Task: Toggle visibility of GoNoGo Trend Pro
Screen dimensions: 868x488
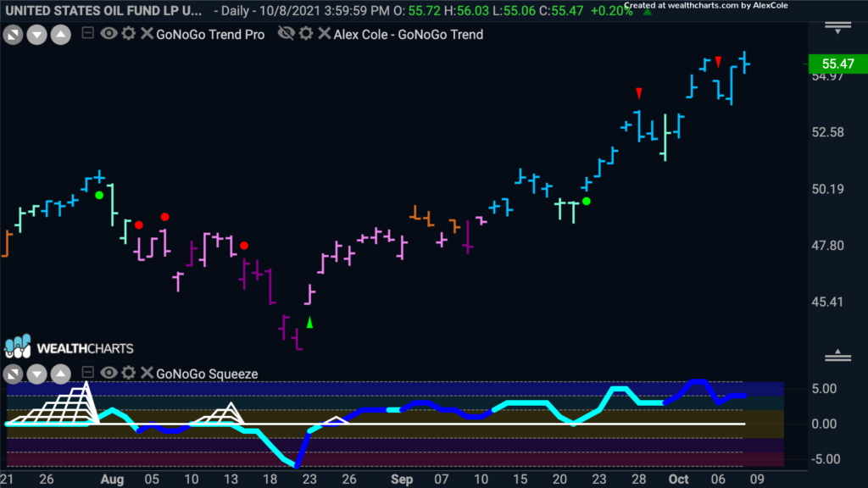Action: (108, 34)
